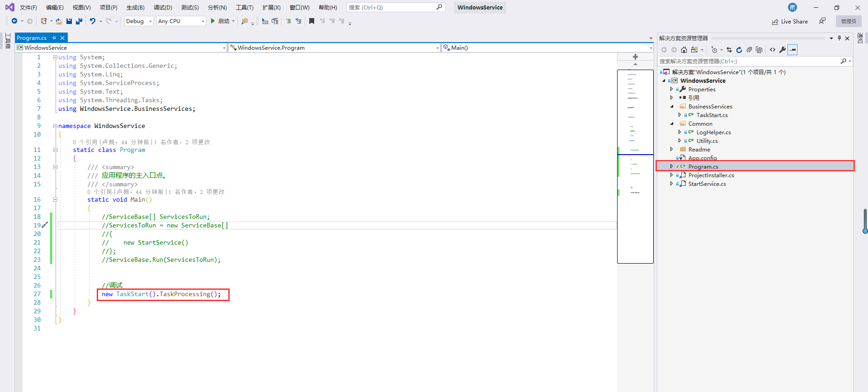Open the 调试(D) menu

click(x=163, y=7)
